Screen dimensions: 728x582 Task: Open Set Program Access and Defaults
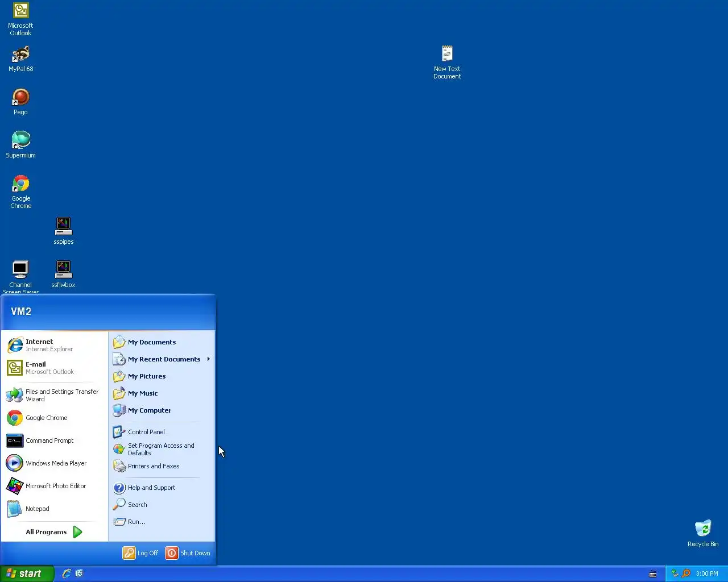(162, 449)
